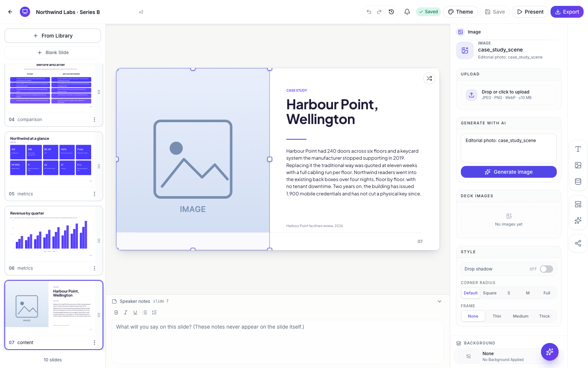Click the CASE STUDY label on slide
This screenshot has width=588, height=368.
[x=297, y=91]
